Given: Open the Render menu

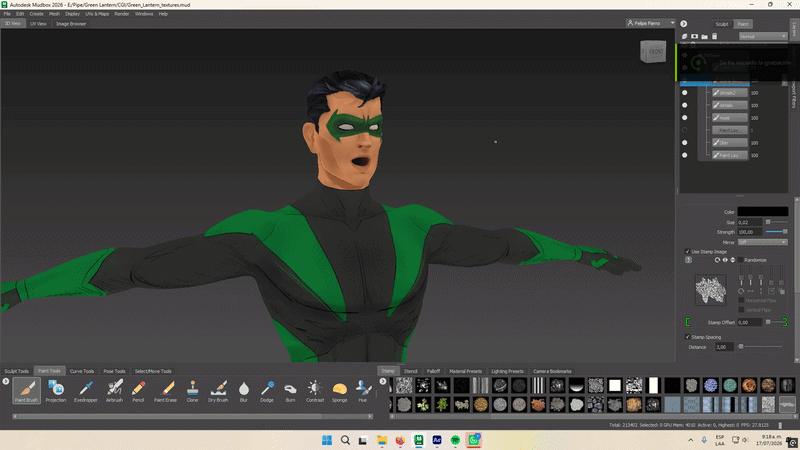Looking at the screenshot, I should (x=121, y=14).
